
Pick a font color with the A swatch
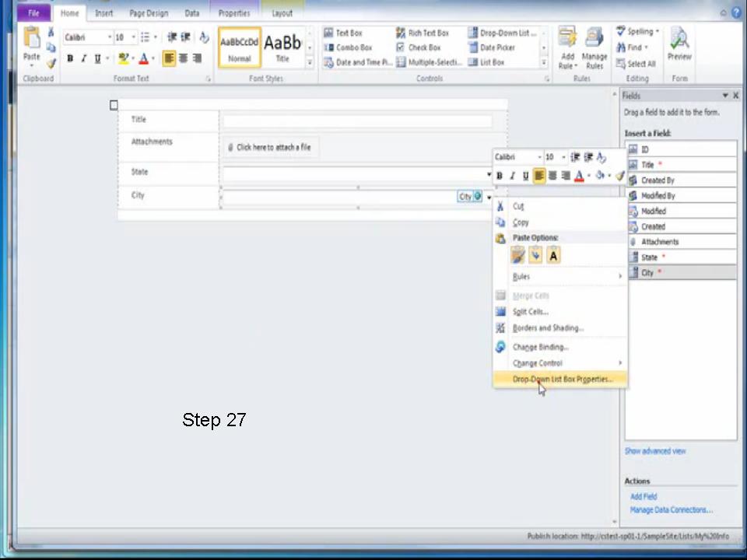point(579,176)
